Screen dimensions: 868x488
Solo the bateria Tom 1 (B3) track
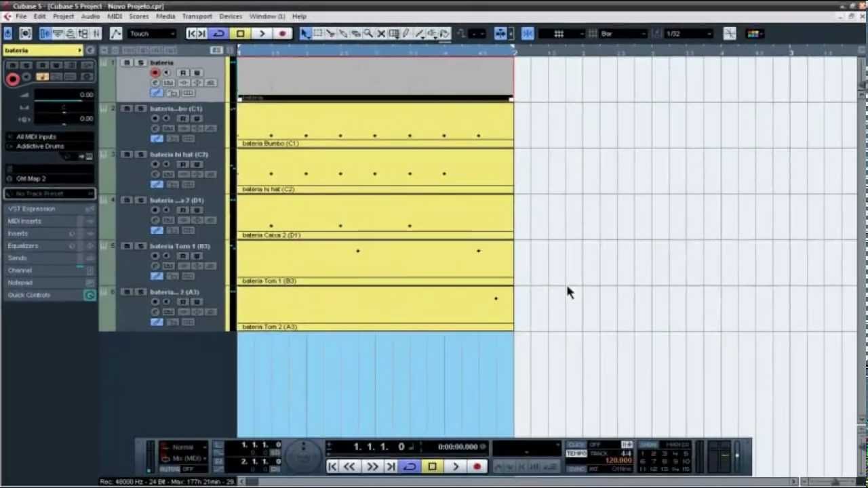coord(140,246)
